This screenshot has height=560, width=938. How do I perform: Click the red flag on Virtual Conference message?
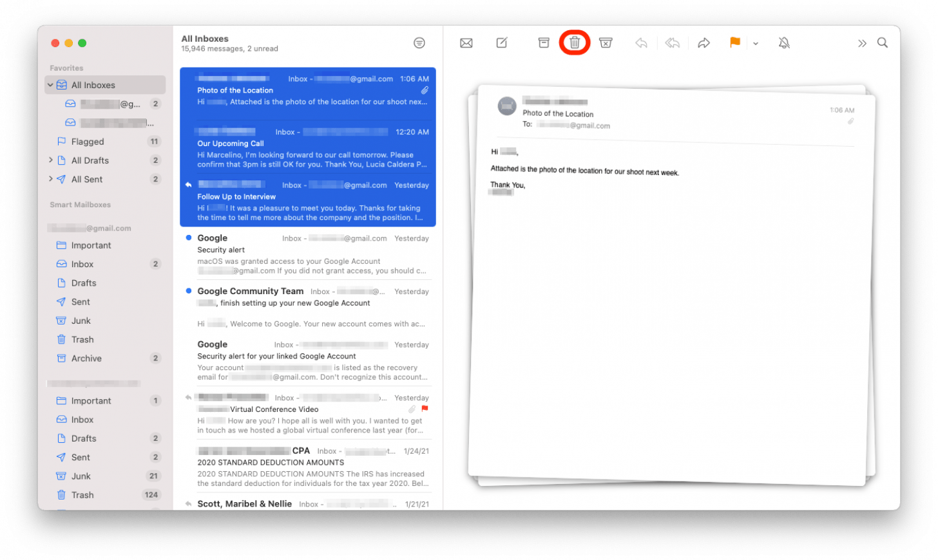click(425, 409)
